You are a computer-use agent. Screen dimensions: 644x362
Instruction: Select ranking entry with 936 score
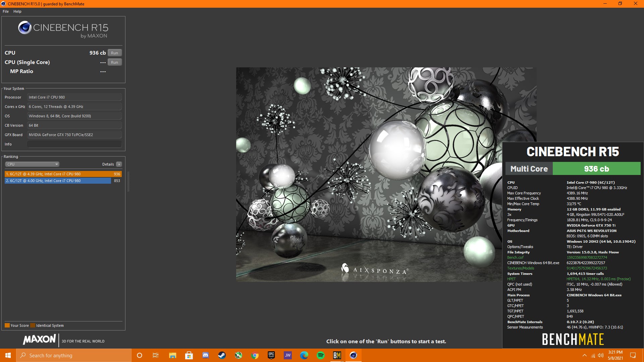click(x=63, y=174)
